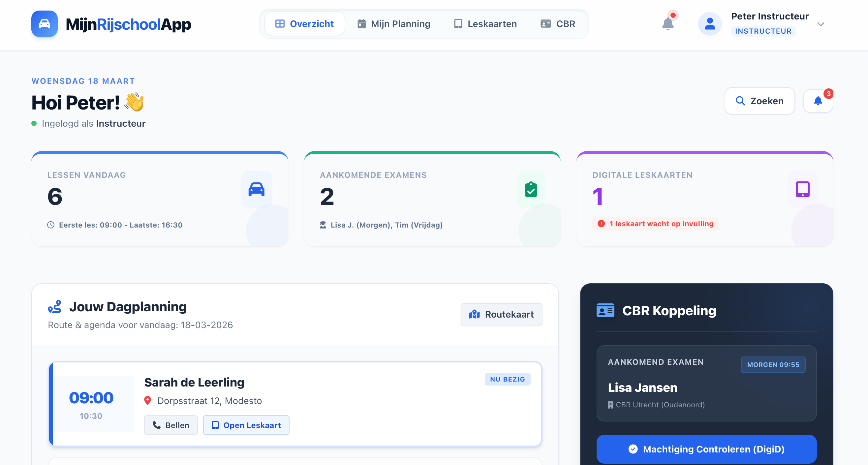Open the Leskaarten tab
This screenshot has height=465, width=868.
pyautogui.click(x=485, y=24)
